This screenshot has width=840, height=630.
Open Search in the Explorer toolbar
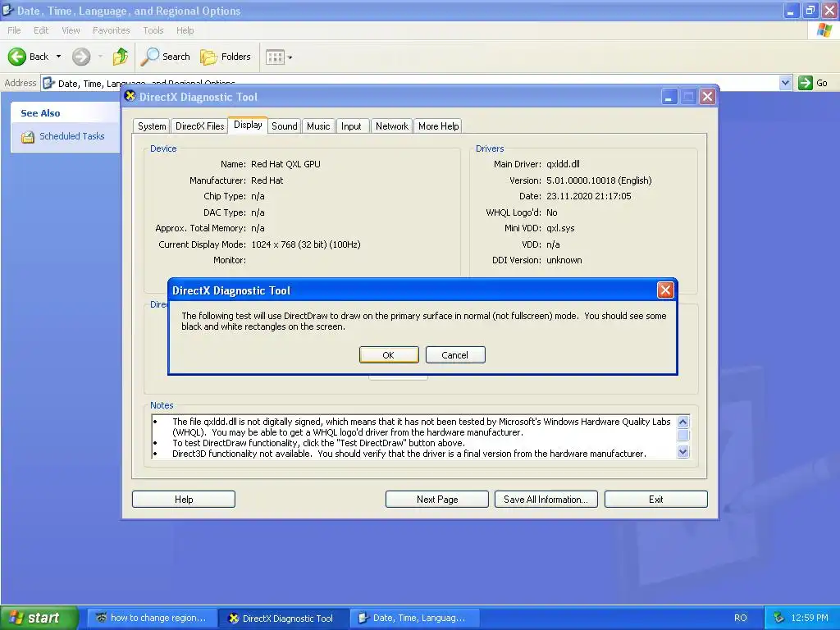(165, 57)
